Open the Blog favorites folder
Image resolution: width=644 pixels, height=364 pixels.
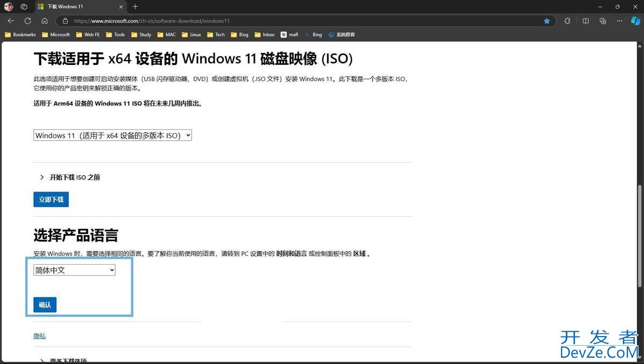240,34
